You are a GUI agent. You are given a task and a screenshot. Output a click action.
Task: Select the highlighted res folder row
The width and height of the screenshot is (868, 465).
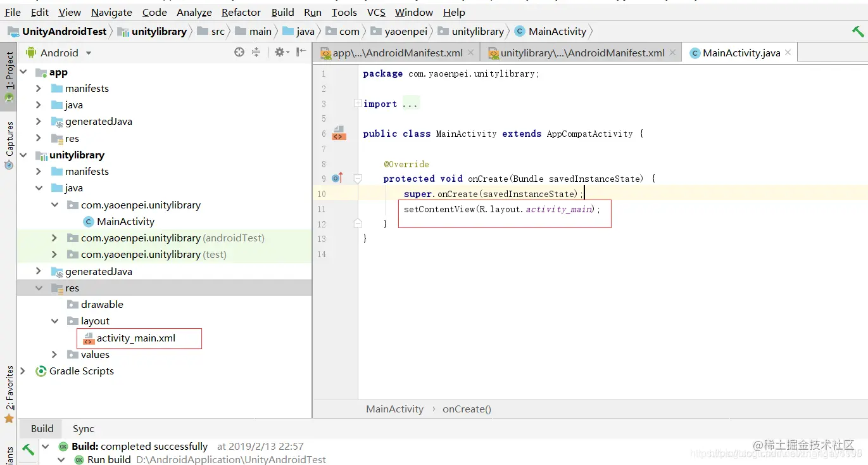click(x=165, y=288)
